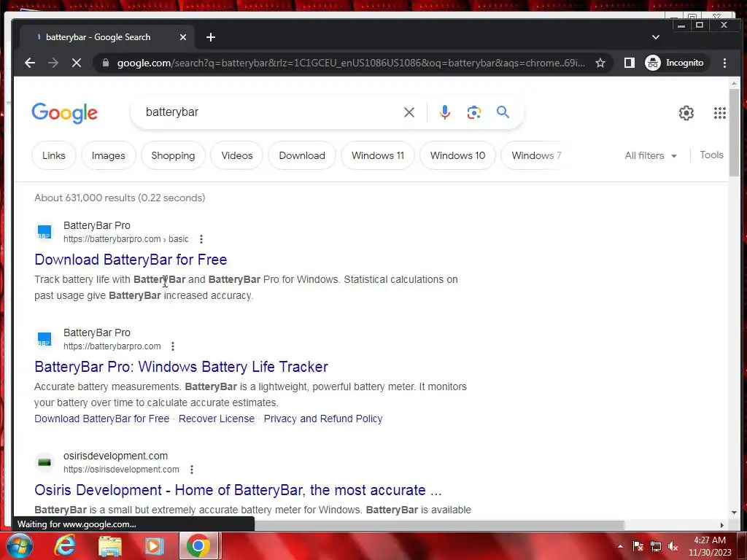Click 'About 631,000 results (0.22 seconds)' text
This screenshot has width=747, height=560.
coord(120,198)
